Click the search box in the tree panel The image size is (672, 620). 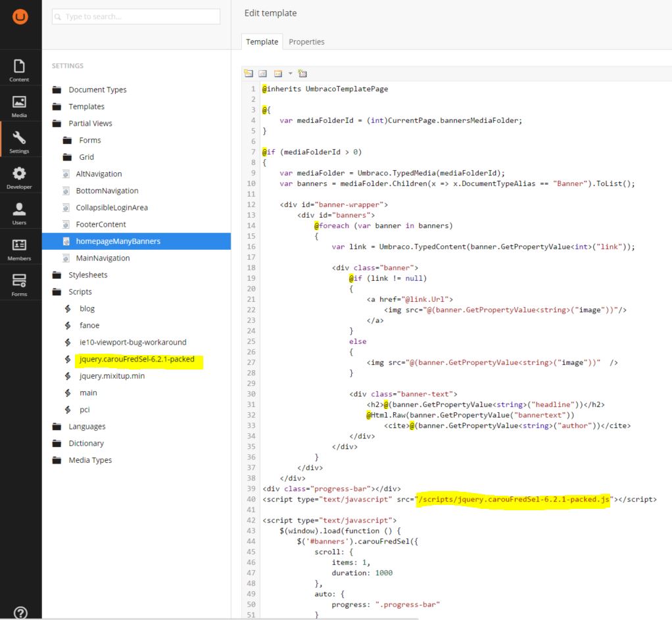point(136,16)
